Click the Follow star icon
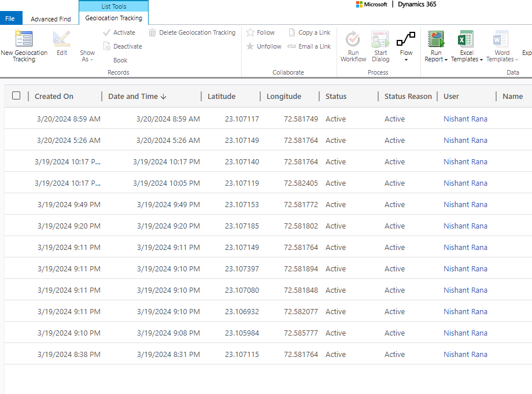Screen dimensions: 532x394 pos(250,32)
